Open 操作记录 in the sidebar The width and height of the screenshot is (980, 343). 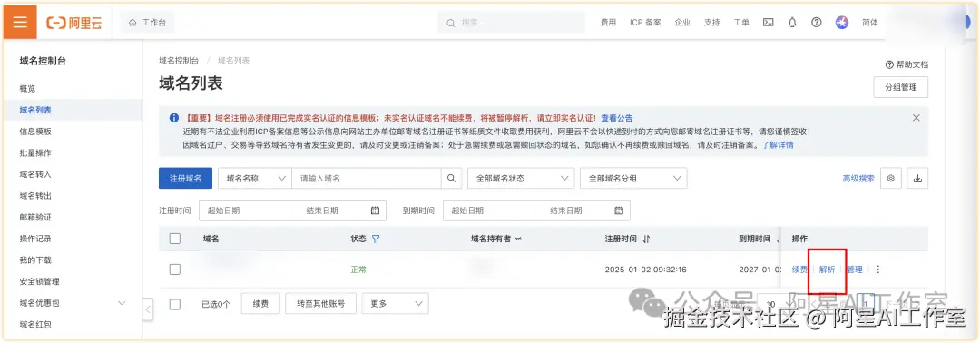tap(35, 239)
